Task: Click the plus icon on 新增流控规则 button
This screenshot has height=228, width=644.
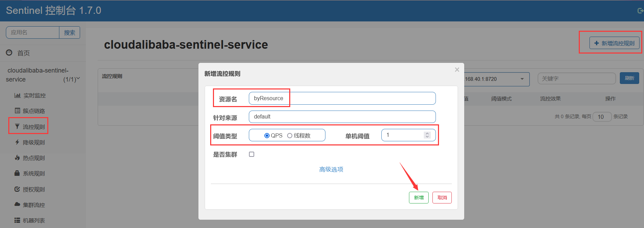Action: click(596, 43)
